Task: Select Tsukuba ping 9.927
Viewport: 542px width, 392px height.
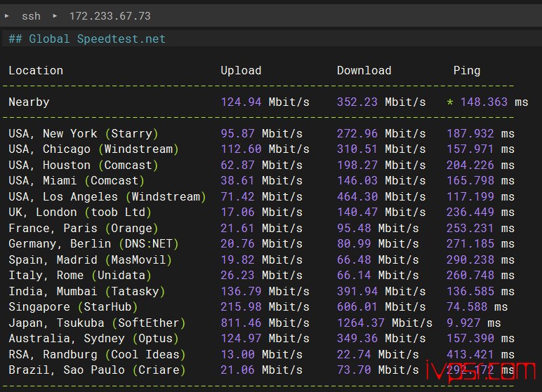Action: [x=463, y=323]
